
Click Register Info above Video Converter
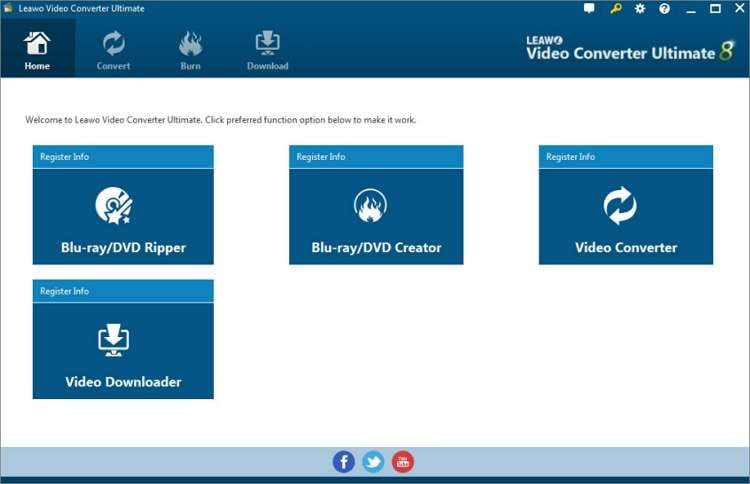pyautogui.click(x=571, y=157)
